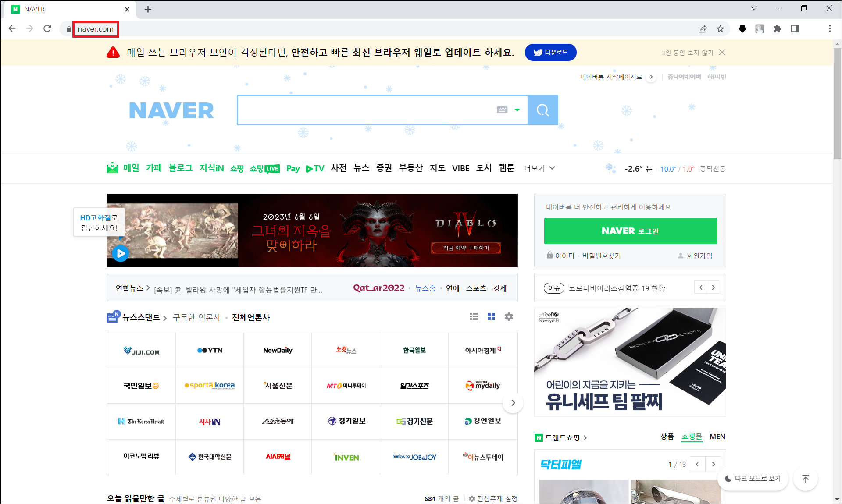Select the 쇼핑몰 trend shopping tab
The width and height of the screenshot is (842, 504).
[692, 437]
